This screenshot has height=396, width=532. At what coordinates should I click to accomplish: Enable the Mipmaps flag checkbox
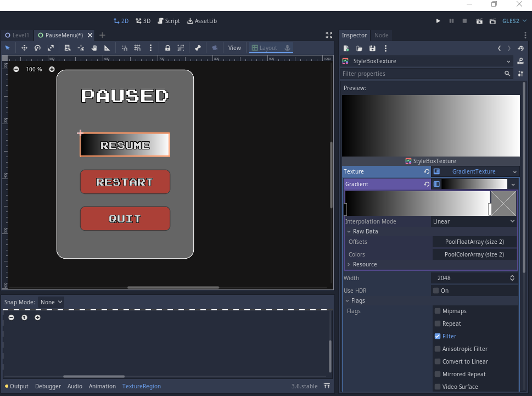438,311
